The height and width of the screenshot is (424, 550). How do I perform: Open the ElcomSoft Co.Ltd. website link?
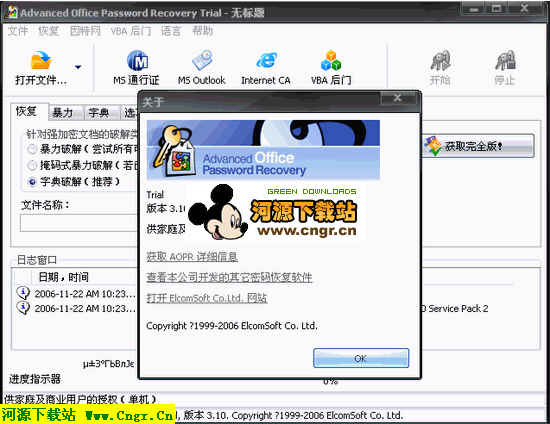click(x=207, y=298)
